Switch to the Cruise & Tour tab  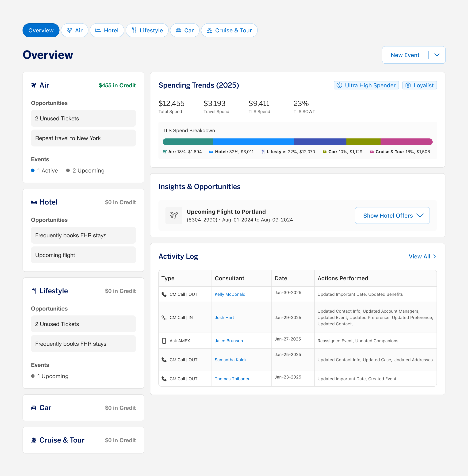[x=229, y=31]
